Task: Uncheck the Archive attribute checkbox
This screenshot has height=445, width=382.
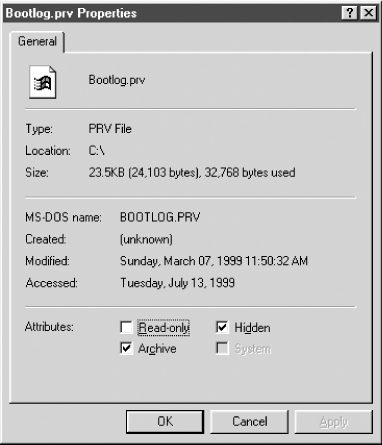Action: click(126, 348)
